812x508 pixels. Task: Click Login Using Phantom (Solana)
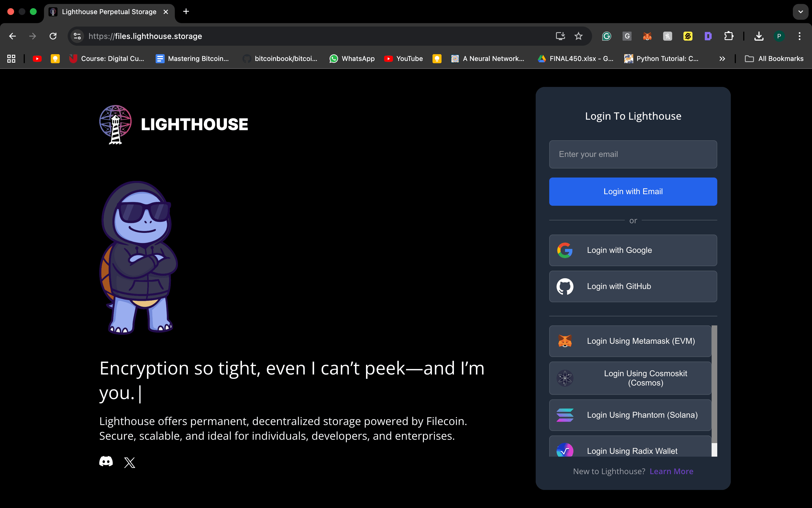(x=630, y=415)
